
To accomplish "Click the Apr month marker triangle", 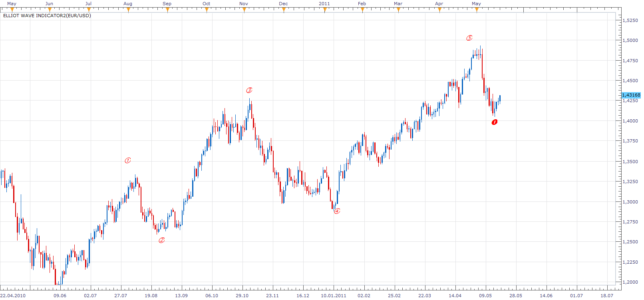I will [439, 10].
